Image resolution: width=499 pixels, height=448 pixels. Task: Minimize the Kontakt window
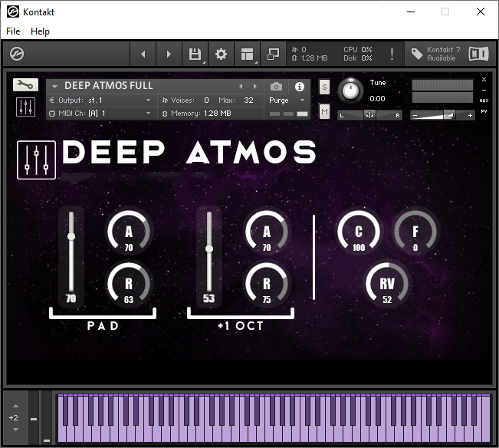[411, 12]
